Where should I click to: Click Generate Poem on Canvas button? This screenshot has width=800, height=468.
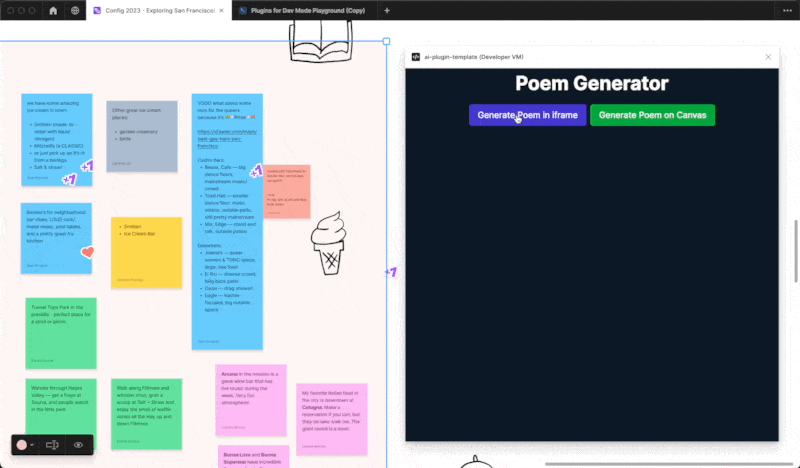click(x=652, y=115)
